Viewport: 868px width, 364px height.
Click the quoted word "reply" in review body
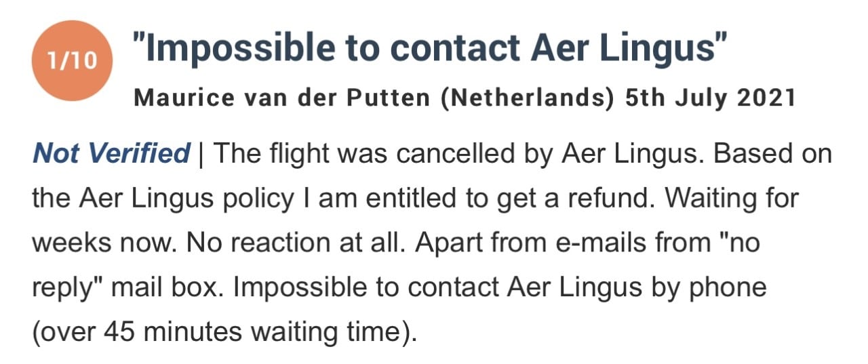[x=68, y=288]
